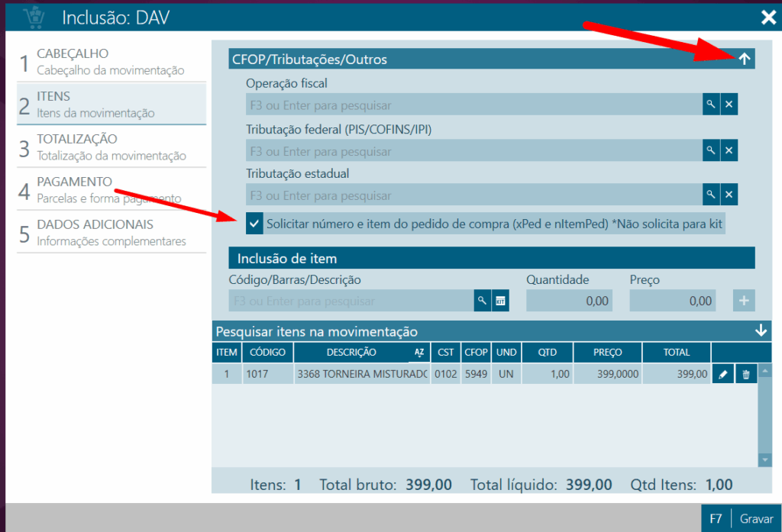Click search icon for Tributação federal field
This screenshot has width=782, height=532.
pyautogui.click(x=711, y=150)
